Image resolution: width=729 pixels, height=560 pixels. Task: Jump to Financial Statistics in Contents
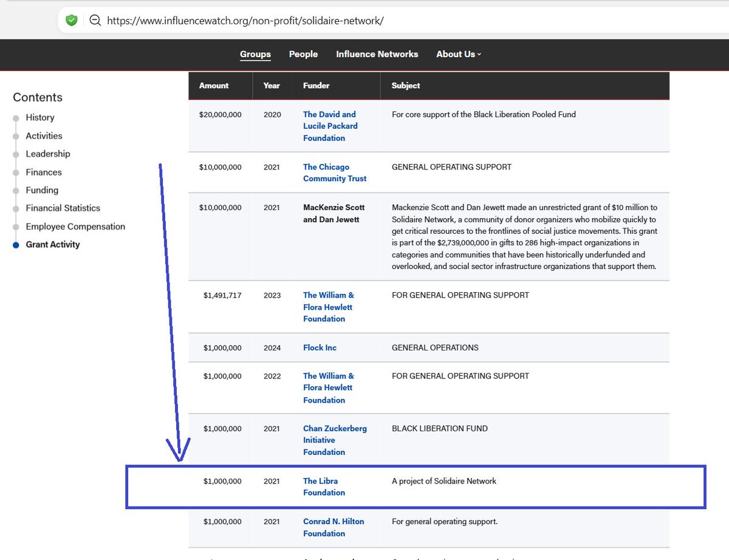point(63,208)
